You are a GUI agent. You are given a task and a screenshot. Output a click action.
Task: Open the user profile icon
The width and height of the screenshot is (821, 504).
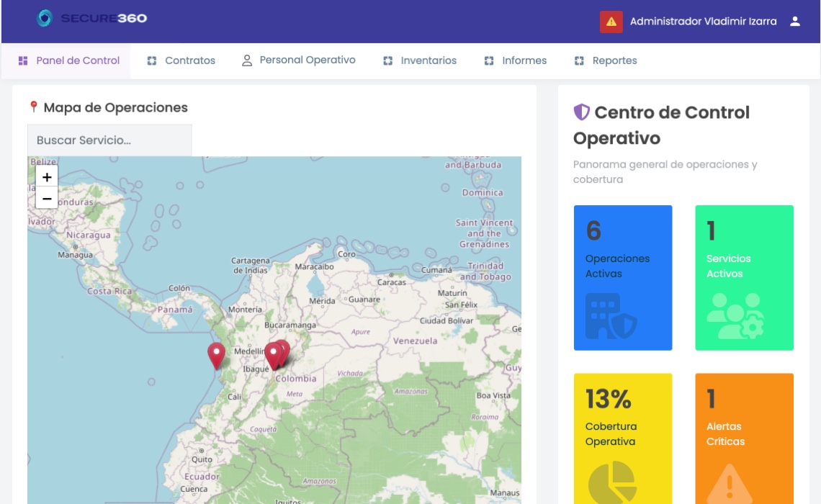pos(795,22)
